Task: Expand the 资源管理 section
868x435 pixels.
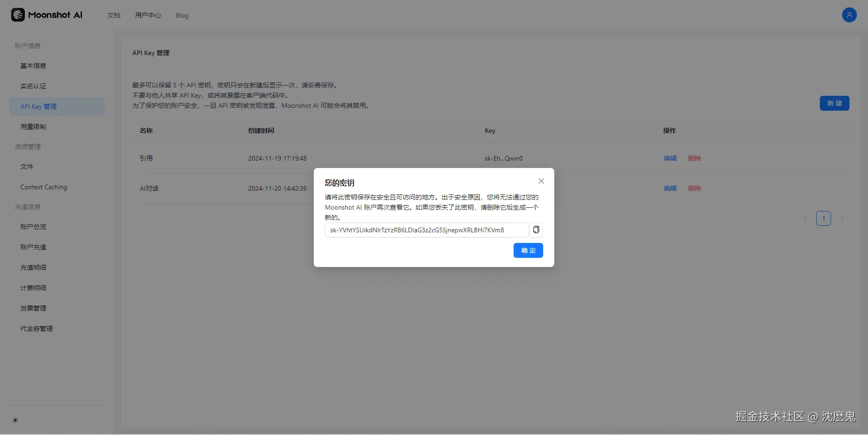Action: click(27, 146)
